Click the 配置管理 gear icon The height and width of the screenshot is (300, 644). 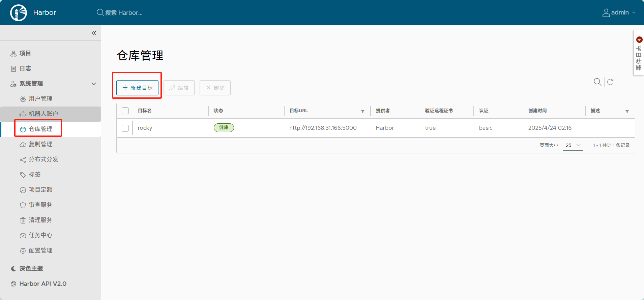pyautogui.click(x=23, y=251)
